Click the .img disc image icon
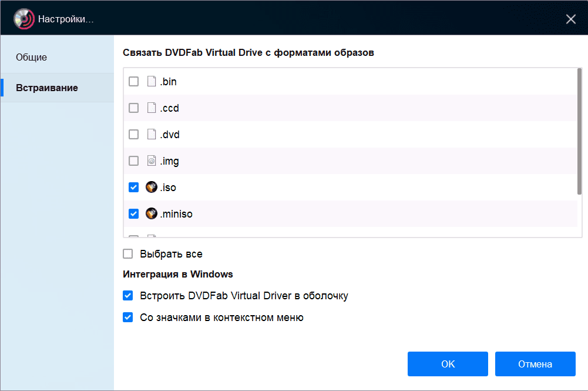Viewport: 588px width, 391px height. 152,161
